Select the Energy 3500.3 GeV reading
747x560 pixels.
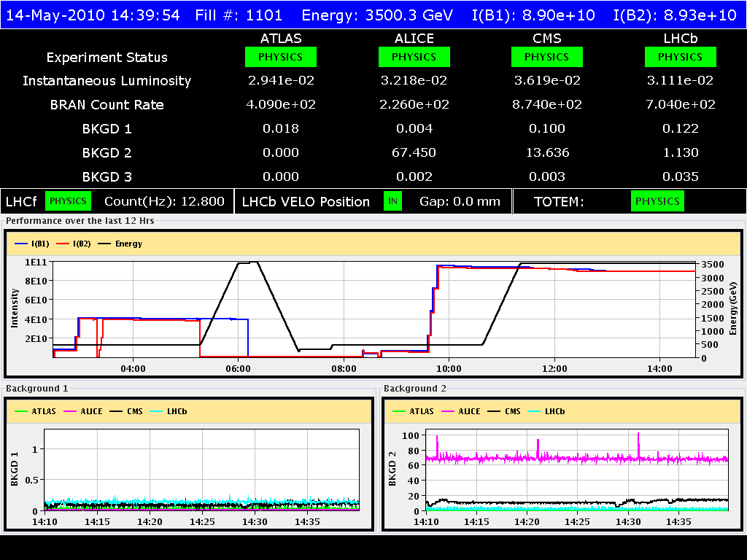click(x=377, y=15)
